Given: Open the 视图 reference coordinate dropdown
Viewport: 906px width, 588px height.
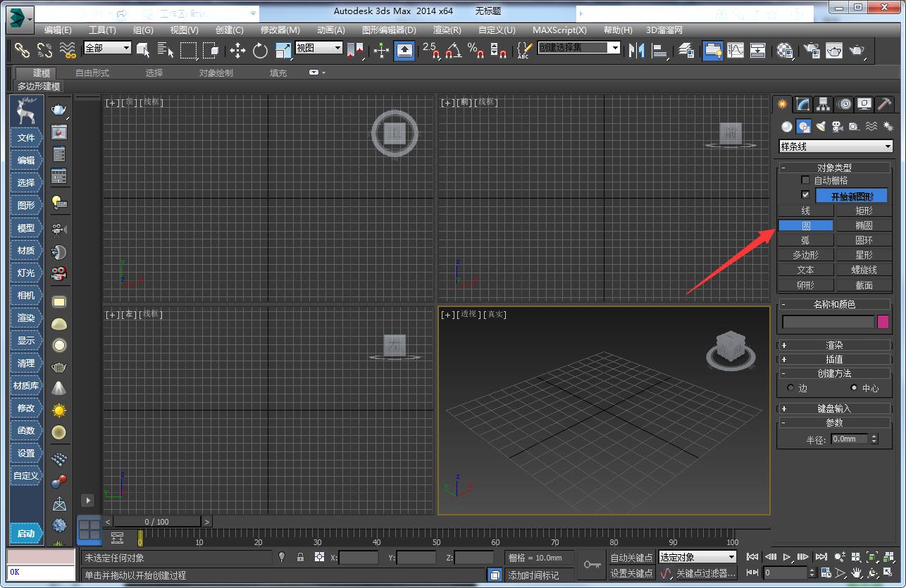Looking at the screenshot, I should coord(318,48).
